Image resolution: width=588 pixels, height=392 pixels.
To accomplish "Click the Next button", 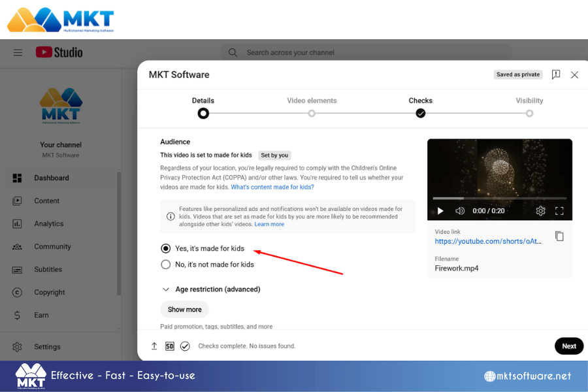I will click(x=569, y=346).
